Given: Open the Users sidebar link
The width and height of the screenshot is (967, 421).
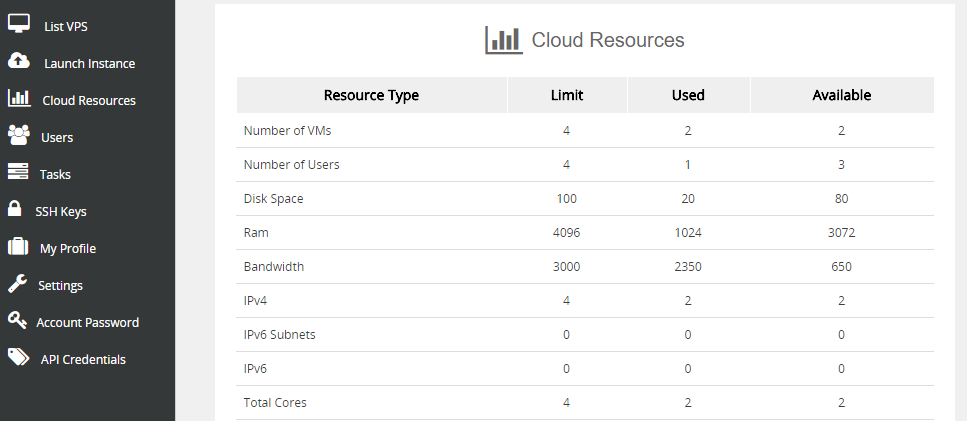Looking at the screenshot, I should 57,137.
